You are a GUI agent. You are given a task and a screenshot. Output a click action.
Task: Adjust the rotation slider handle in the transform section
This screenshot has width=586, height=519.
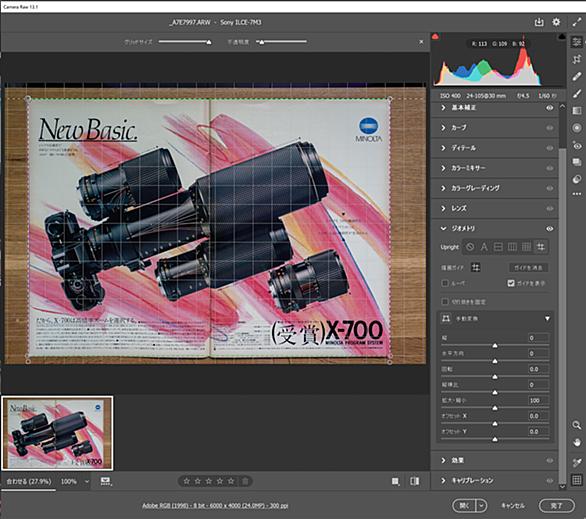pos(495,377)
